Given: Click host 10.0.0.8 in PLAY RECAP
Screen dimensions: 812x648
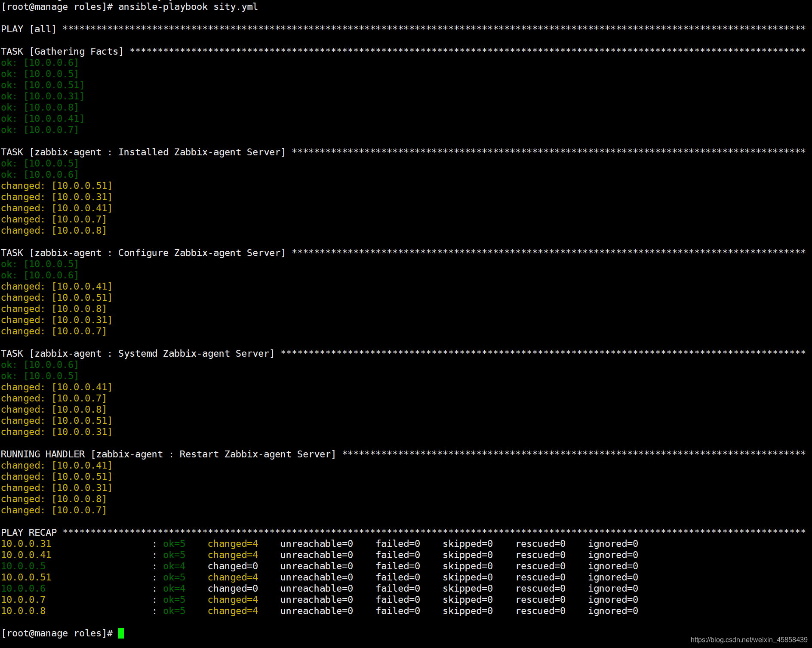Looking at the screenshot, I should pyautogui.click(x=23, y=611).
